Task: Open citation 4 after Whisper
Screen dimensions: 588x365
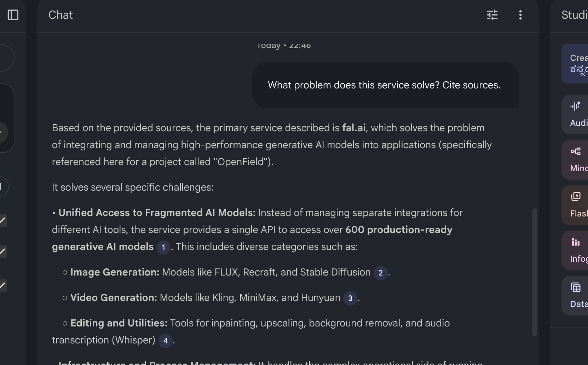Action: click(x=165, y=341)
